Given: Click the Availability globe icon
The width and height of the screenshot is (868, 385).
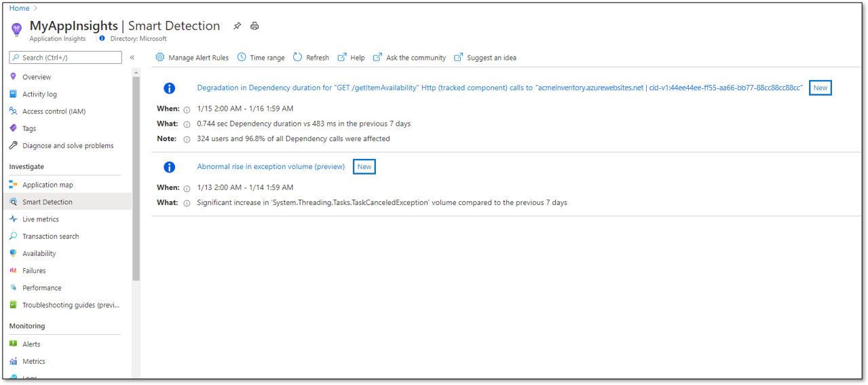Looking at the screenshot, I should pyautogui.click(x=13, y=253).
